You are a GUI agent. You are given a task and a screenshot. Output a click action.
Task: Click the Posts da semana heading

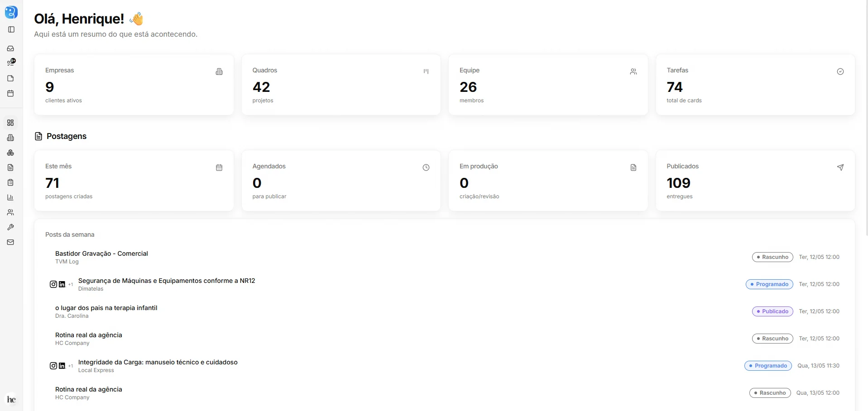[x=70, y=234]
